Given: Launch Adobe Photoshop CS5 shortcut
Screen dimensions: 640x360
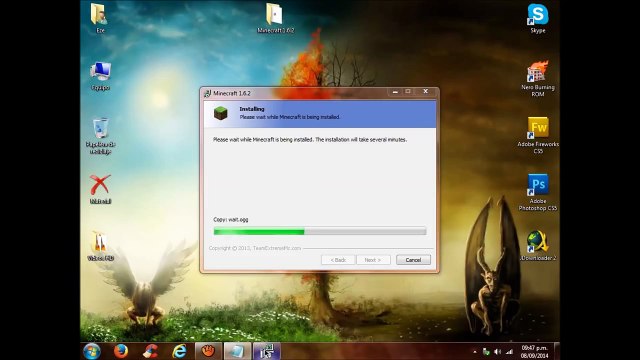Looking at the screenshot, I should (538, 192).
